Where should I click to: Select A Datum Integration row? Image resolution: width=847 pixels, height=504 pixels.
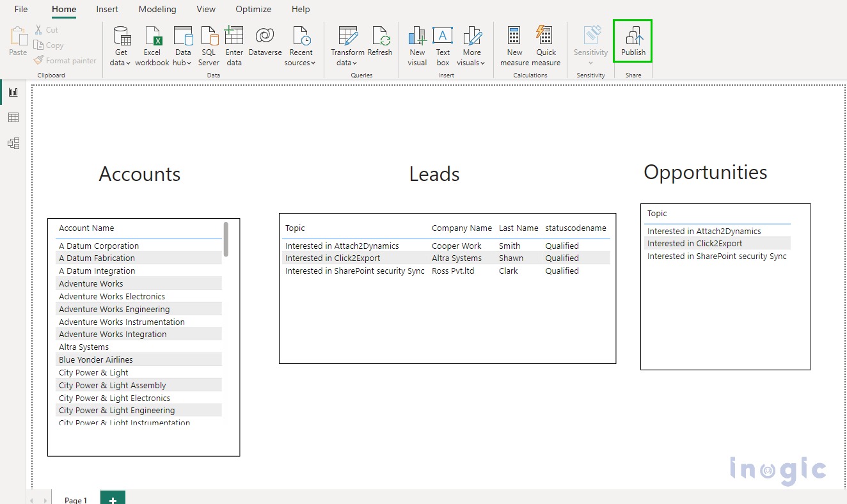(x=139, y=271)
